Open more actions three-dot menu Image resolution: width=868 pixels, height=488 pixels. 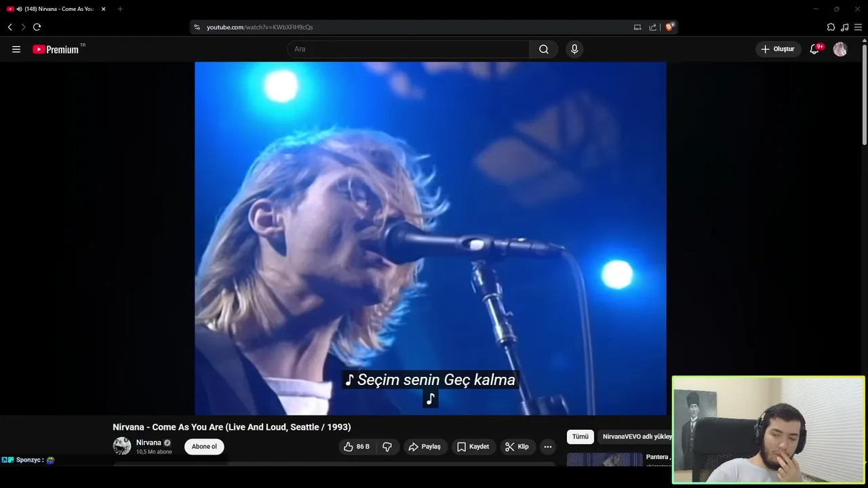pyautogui.click(x=548, y=447)
